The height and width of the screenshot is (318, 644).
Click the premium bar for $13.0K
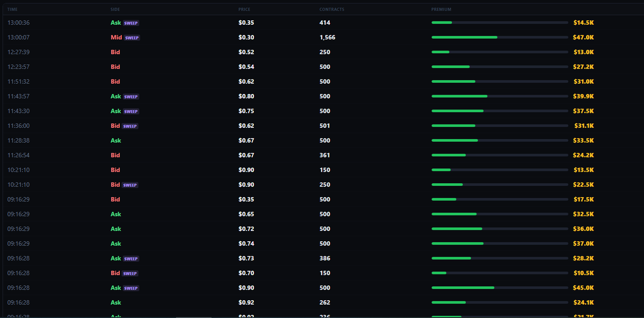[x=500, y=52]
